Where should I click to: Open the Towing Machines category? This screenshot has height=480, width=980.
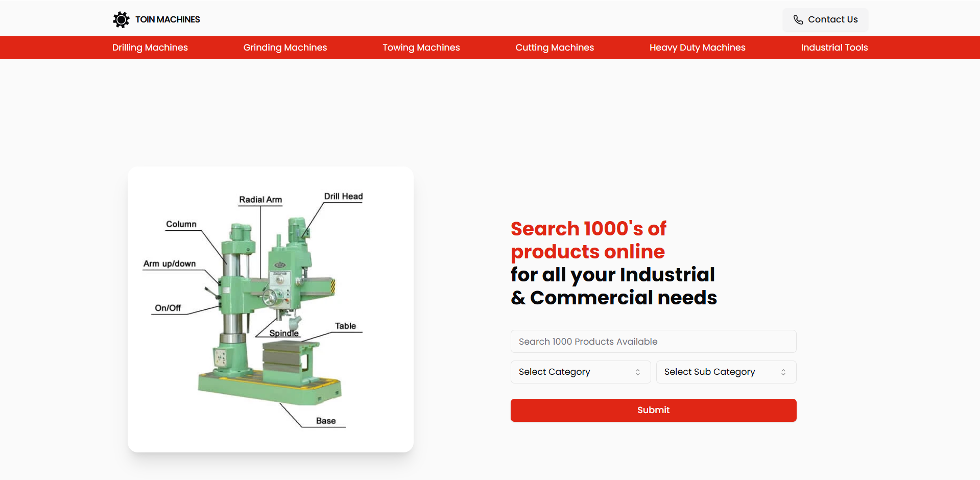coord(421,47)
